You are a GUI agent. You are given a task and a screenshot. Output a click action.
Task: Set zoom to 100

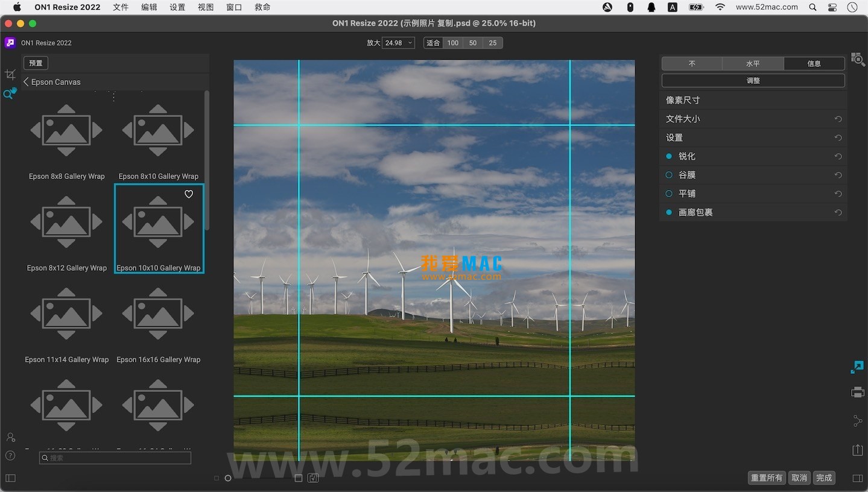tap(453, 43)
